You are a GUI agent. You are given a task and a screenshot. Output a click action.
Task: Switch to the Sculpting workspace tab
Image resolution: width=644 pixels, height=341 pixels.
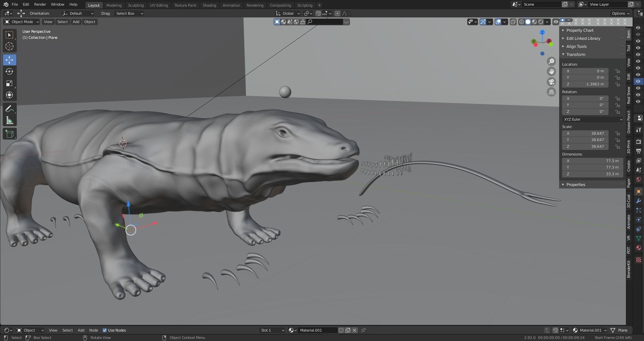point(136,5)
